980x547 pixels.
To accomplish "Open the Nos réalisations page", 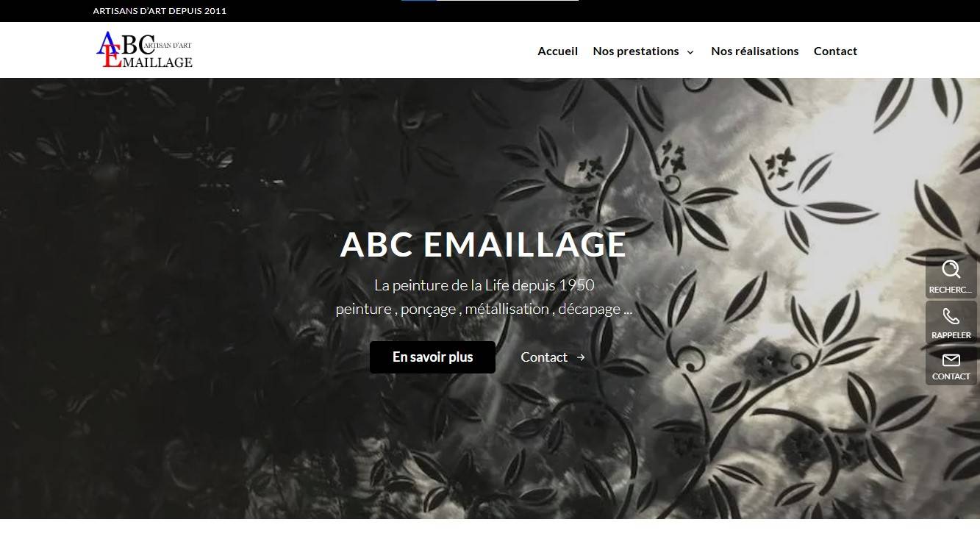I will [x=755, y=51].
